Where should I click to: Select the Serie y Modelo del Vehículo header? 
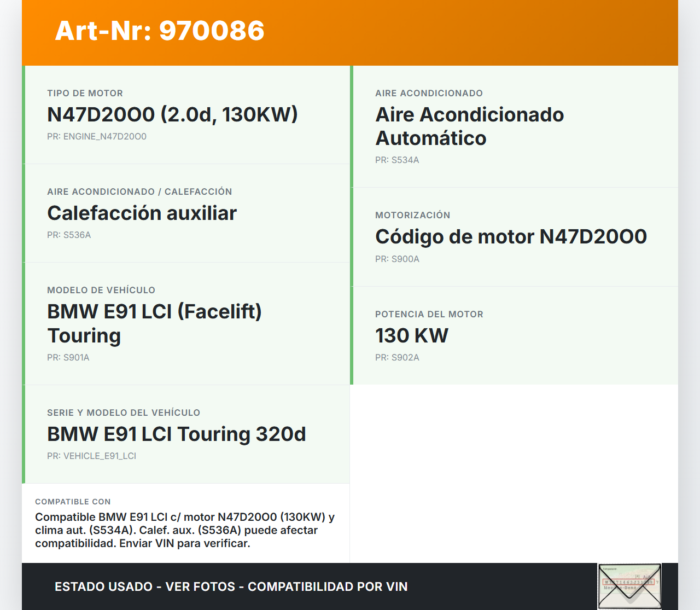click(124, 413)
